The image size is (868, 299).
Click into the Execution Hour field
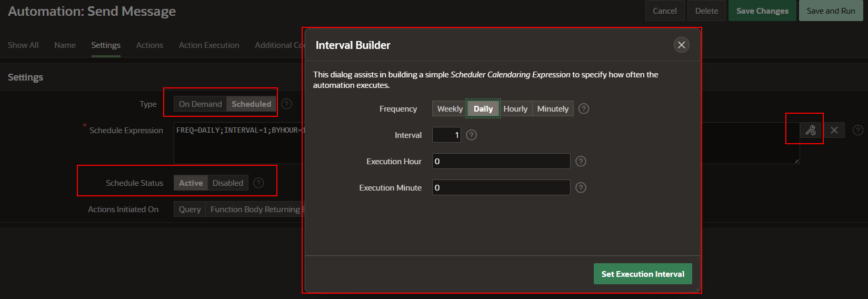click(501, 162)
